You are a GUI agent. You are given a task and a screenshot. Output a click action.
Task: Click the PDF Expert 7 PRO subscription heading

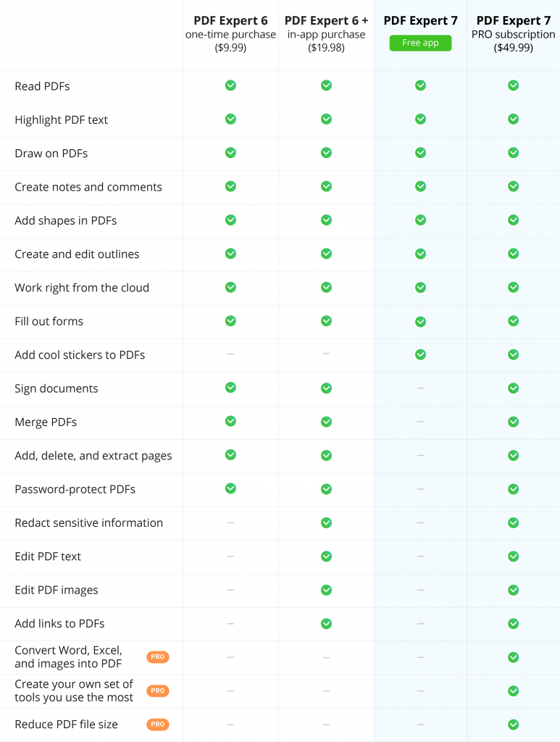[x=513, y=34]
